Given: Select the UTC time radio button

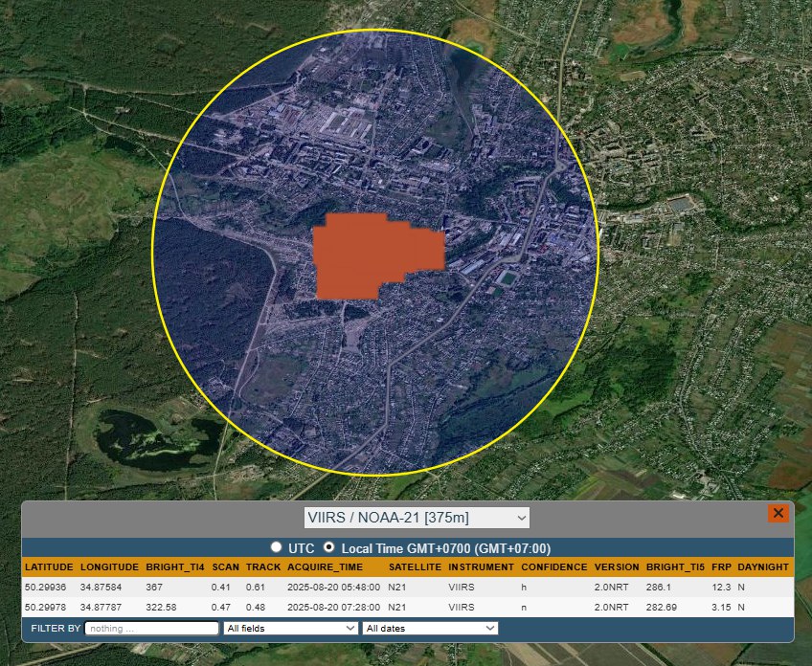Looking at the screenshot, I should (277, 547).
